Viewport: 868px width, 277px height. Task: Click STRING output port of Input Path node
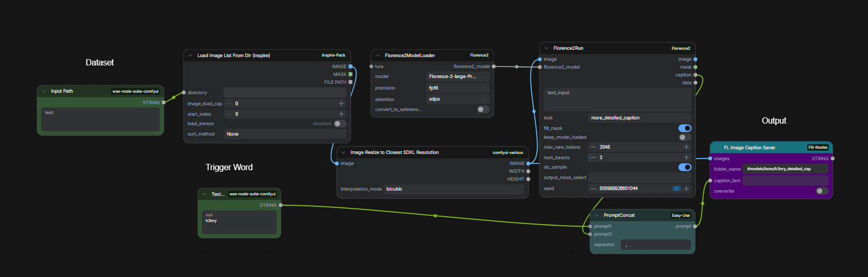tap(164, 103)
